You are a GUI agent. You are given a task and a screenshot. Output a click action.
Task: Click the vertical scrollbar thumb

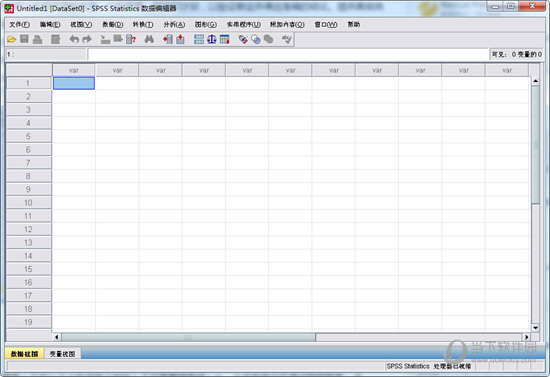(x=535, y=144)
